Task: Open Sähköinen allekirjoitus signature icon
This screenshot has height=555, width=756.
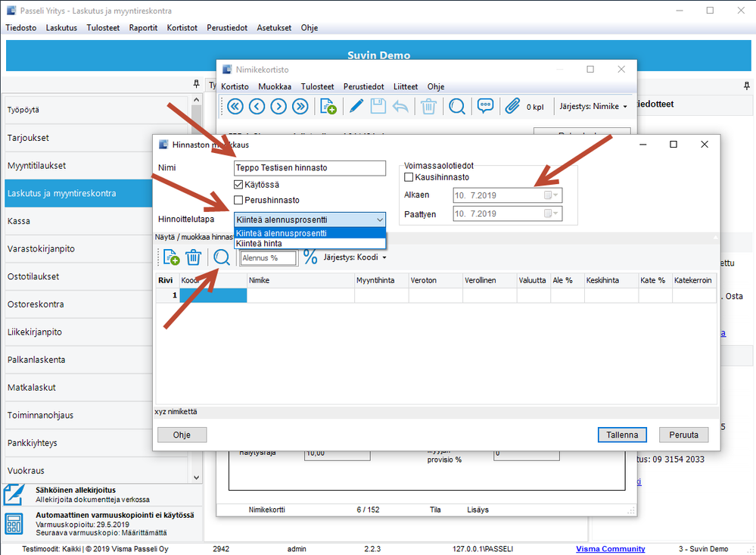Action: [x=14, y=494]
